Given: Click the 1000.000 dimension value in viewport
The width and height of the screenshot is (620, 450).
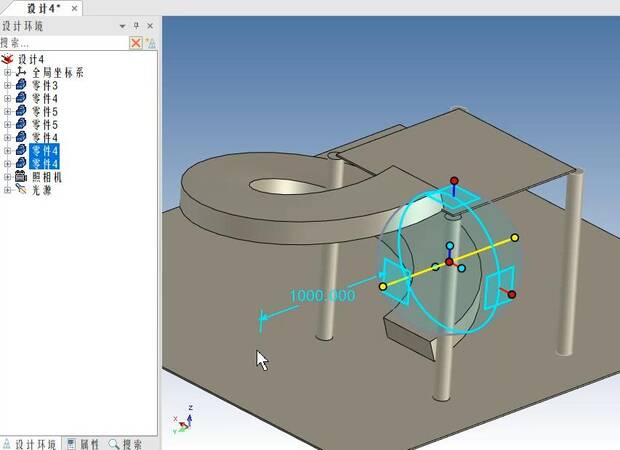Looking at the screenshot, I should tap(322, 295).
